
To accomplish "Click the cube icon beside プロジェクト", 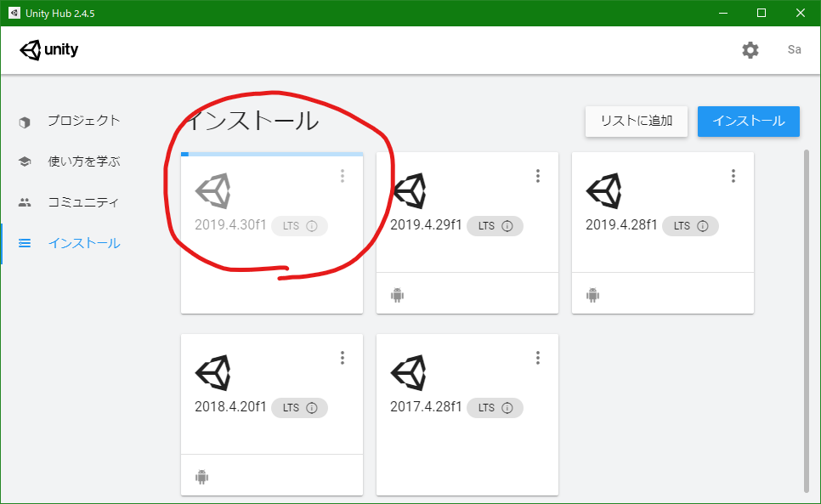I will pos(25,122).
